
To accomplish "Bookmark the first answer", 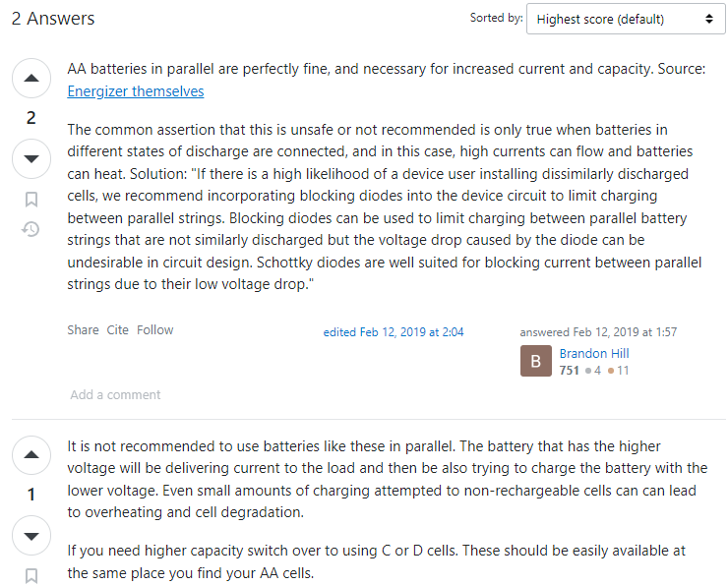I will (31, 200).
